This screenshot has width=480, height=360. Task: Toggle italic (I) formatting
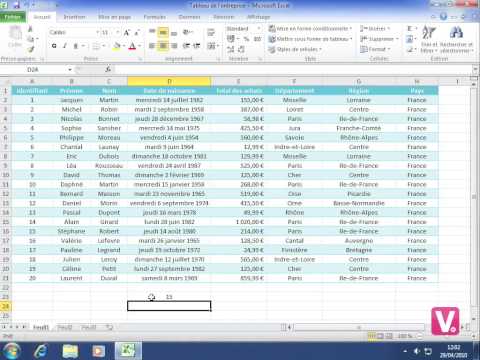tap(65, 46)
